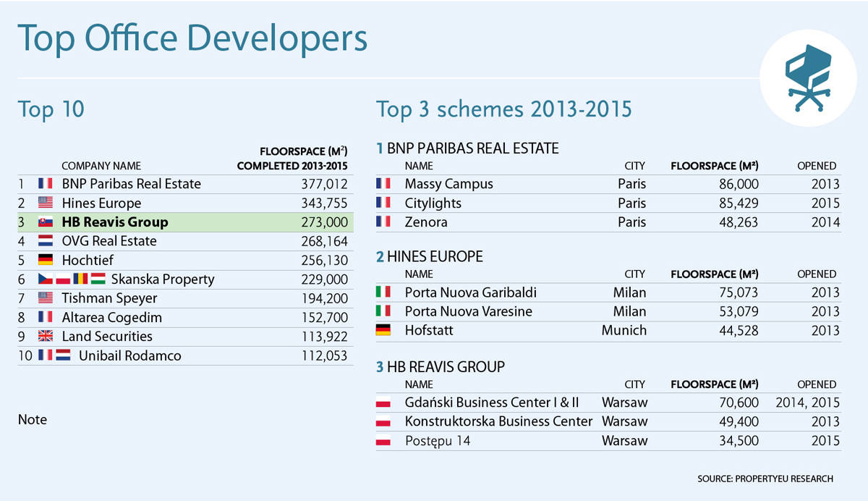Click the German flag beside Hochtief
868x501 pixels.
46,261
